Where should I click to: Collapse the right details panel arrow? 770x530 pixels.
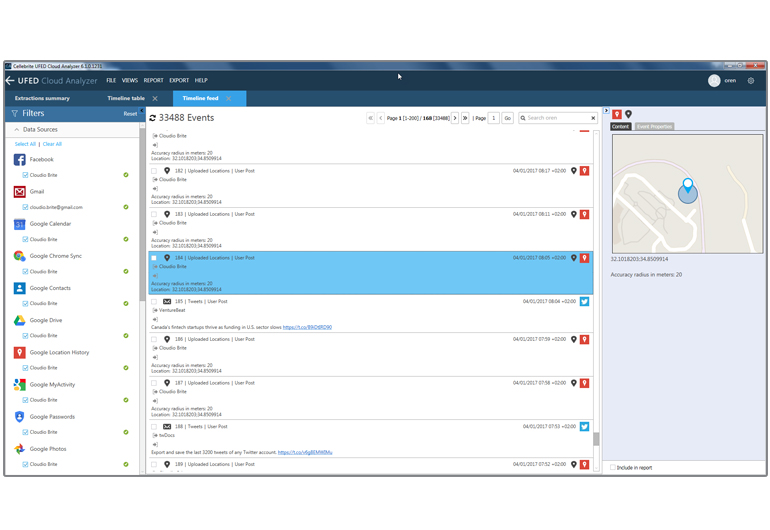coord(606,112)
